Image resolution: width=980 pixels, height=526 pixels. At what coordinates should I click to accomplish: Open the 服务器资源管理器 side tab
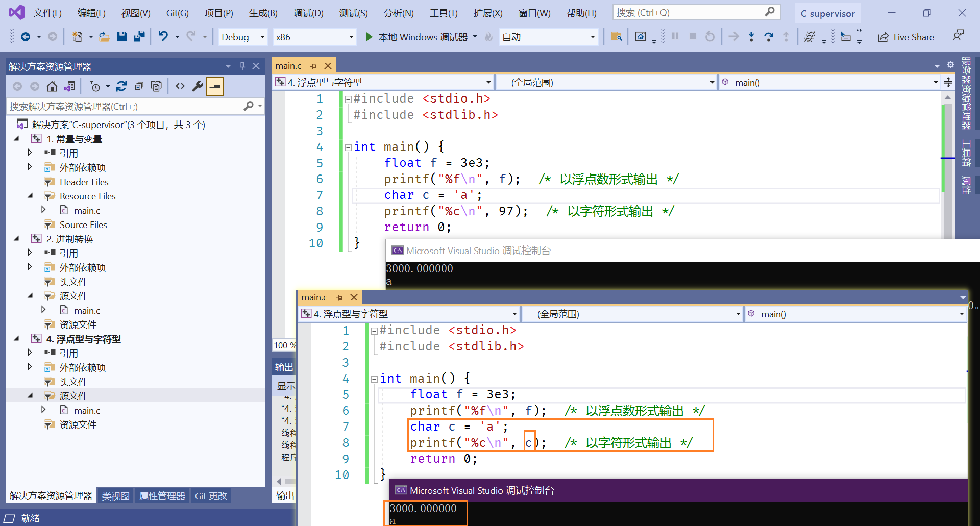(x=966, y=94)
